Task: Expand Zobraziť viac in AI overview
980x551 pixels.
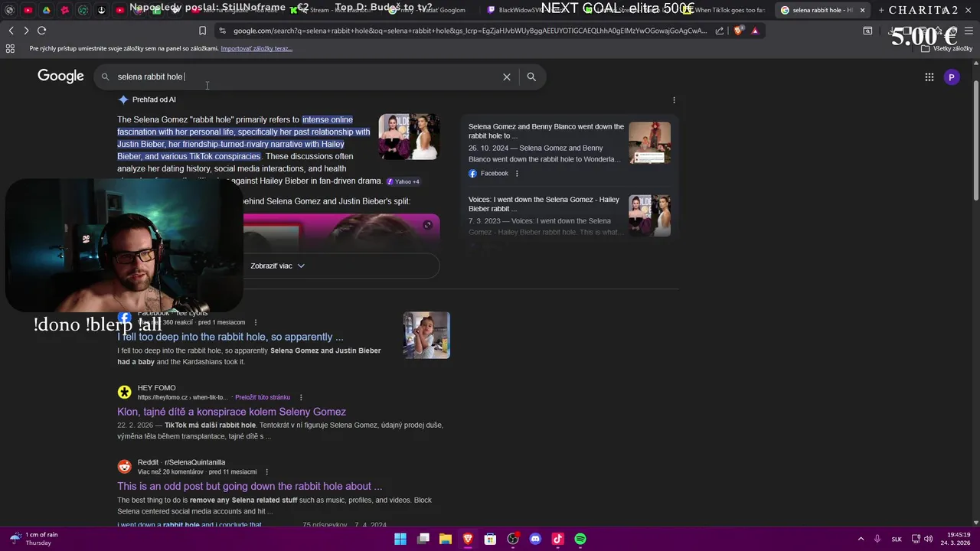Action: pyautogui.click(x=277, y=266)
